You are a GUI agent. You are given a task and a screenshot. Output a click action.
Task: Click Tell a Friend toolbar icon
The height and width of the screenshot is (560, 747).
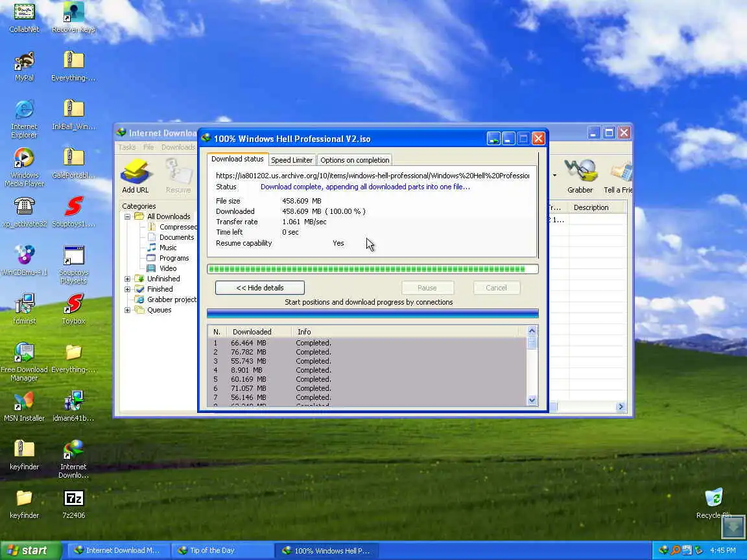pyautogui.click(x=618, y=176)
